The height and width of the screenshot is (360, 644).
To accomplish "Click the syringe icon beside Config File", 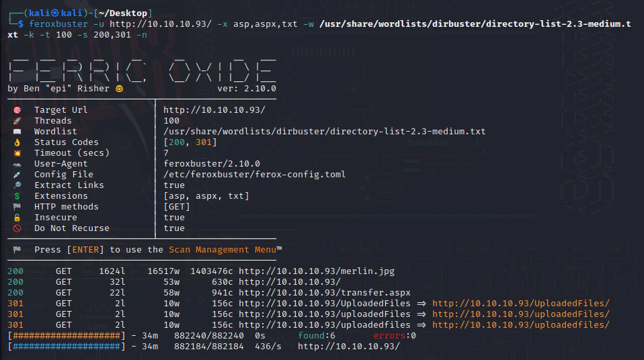I will pyautogui.click(x=17, y=175).
